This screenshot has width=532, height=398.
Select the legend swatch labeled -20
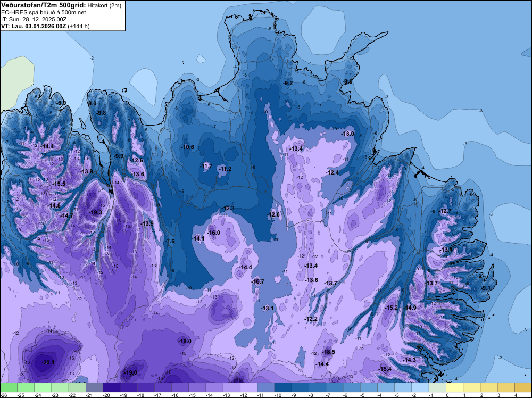(111, 387)
